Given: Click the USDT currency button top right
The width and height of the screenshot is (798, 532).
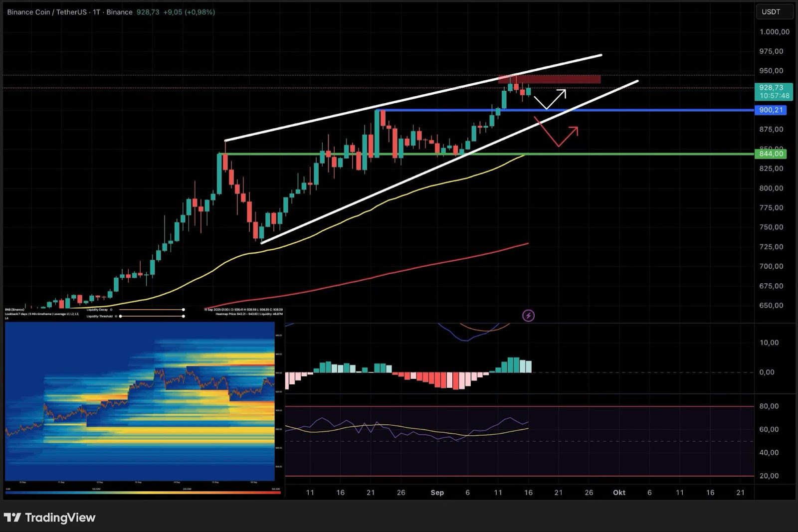Looking at the screenshot, I should coord(774,11).
